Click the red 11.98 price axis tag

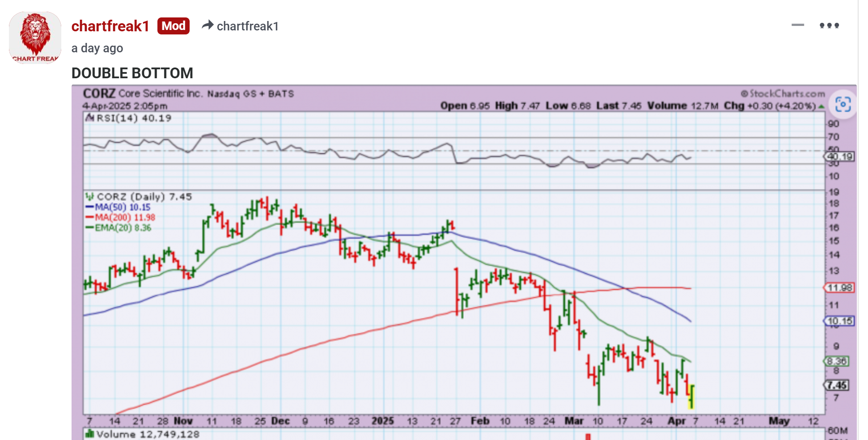(839, 288)
